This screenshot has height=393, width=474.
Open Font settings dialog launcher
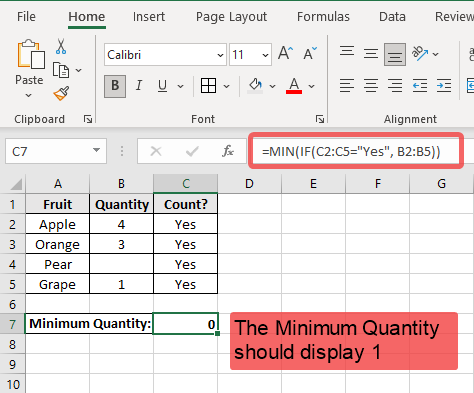point(320,119)
